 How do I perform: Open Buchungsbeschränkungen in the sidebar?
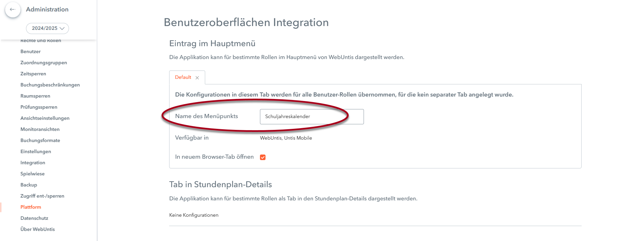pos(50,85)
